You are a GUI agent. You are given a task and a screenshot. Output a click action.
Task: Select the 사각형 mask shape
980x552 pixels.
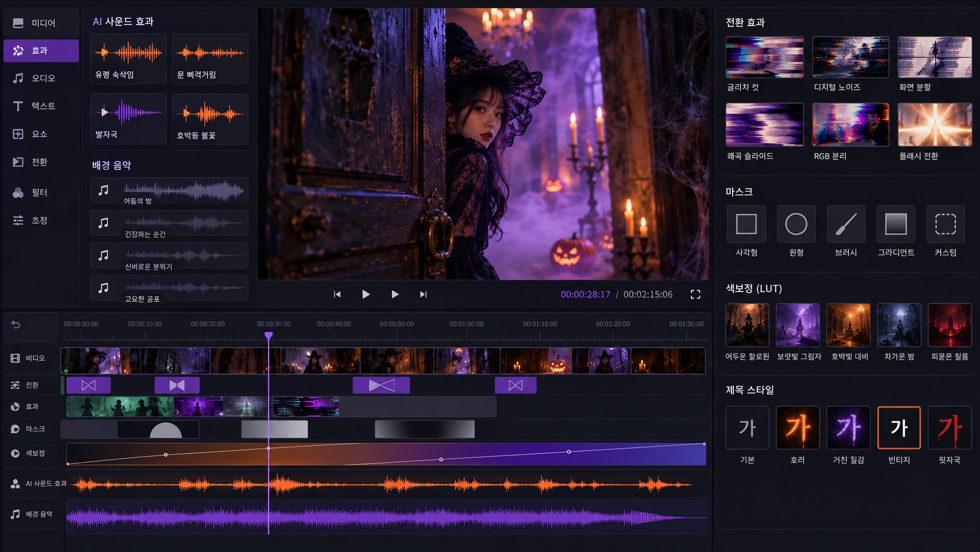[746, 224]
